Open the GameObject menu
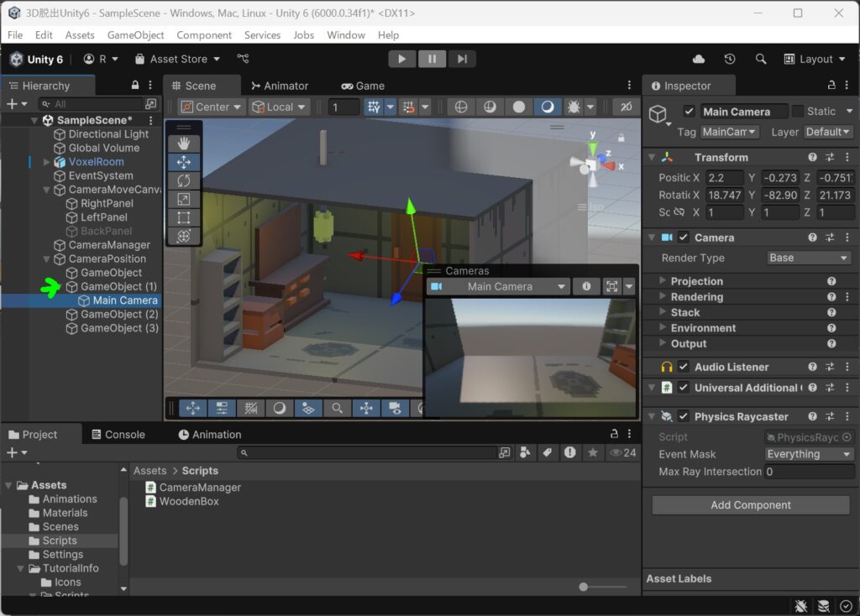The width and height of the screenshot is (860, 616). click(x=135, y=35)
